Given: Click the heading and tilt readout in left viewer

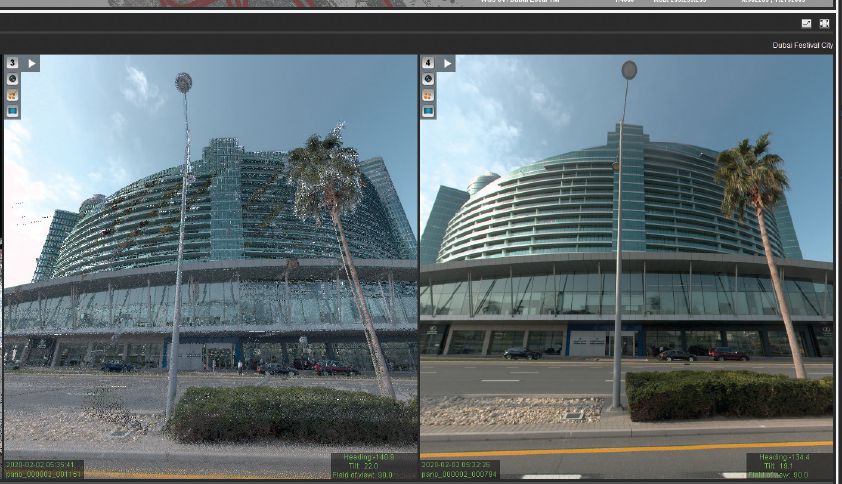Looking at the screenshot, I should click(x=373, y=465).
